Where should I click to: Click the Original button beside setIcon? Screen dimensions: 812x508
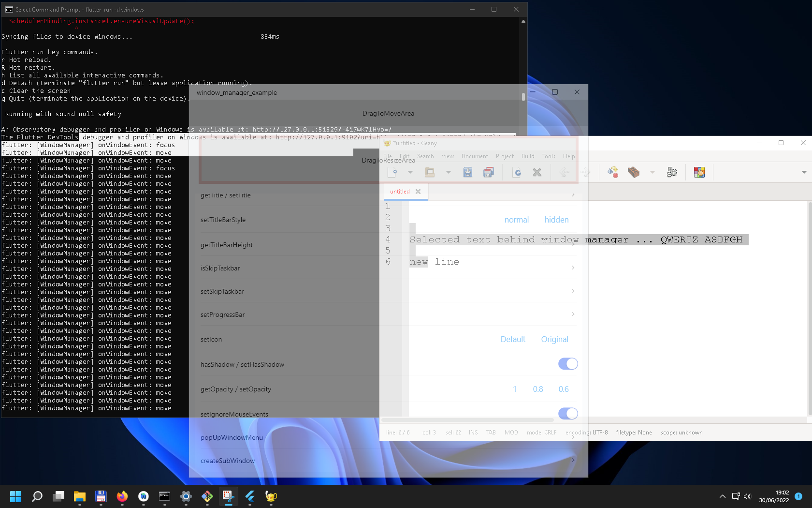pyautogui.click(x=554, y=339)
